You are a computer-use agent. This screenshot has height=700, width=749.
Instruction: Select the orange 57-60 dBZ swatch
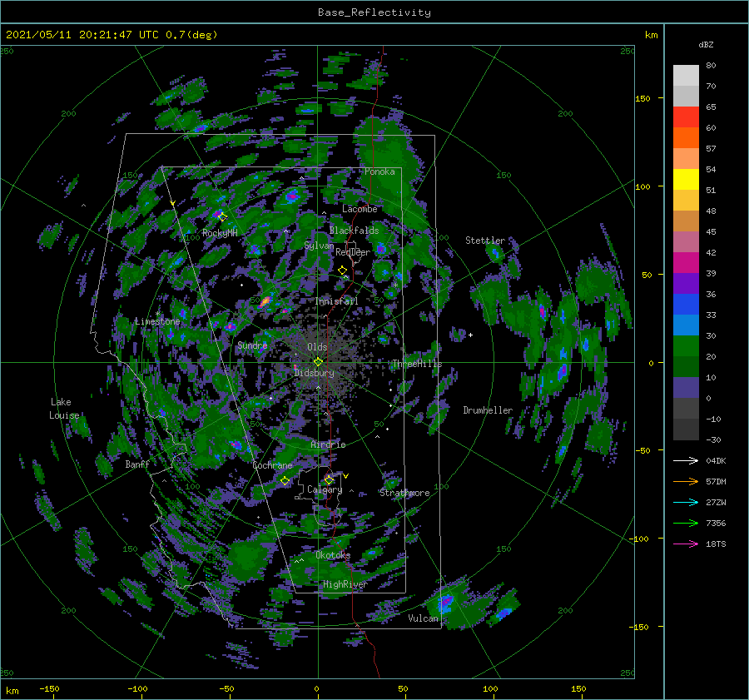(686, 137)
